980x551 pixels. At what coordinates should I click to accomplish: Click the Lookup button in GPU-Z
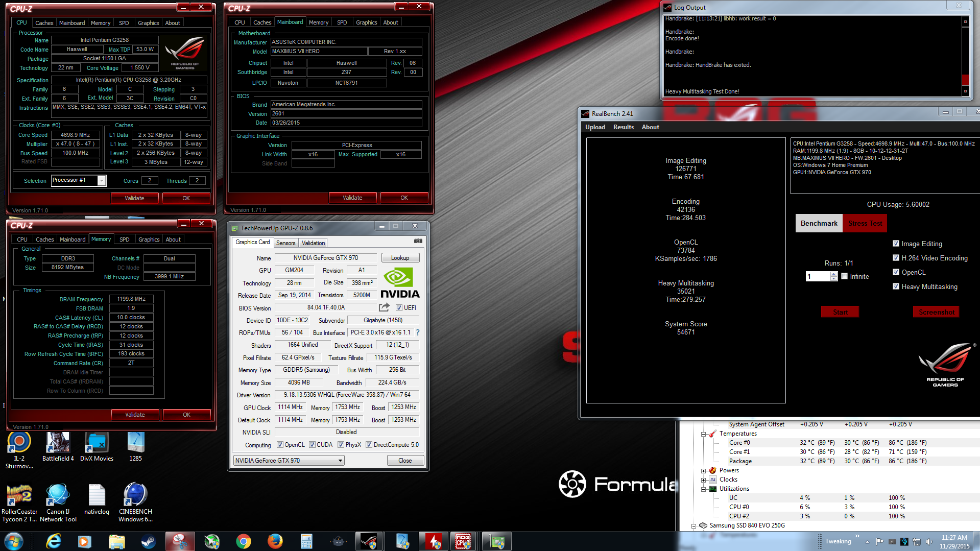point(400,258)
